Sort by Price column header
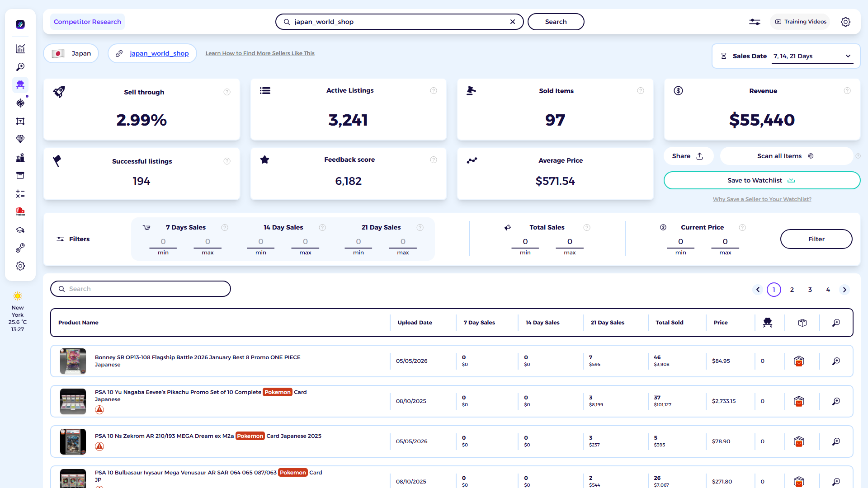The image size is (868, 488). tap(721, 323)
